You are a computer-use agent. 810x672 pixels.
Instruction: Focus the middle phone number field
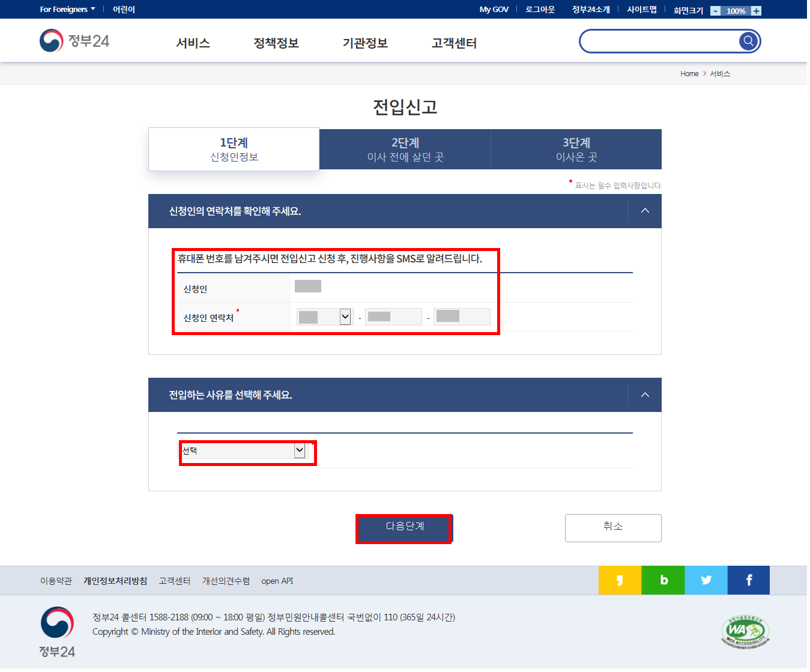pyautogui.click(x=393, y=316)
